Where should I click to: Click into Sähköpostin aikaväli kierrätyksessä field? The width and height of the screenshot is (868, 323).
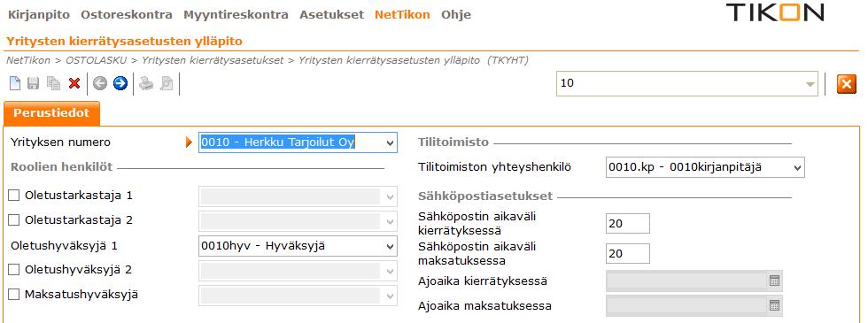click(628, 223)
